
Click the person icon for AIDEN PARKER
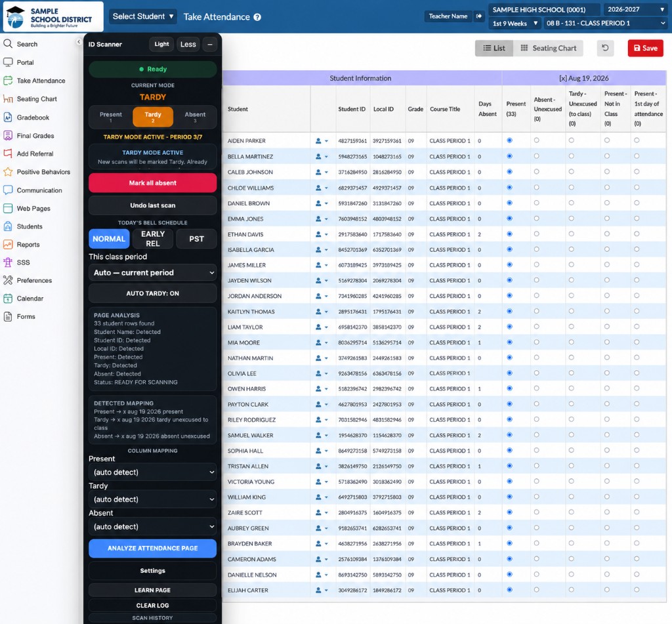[318, 140]
